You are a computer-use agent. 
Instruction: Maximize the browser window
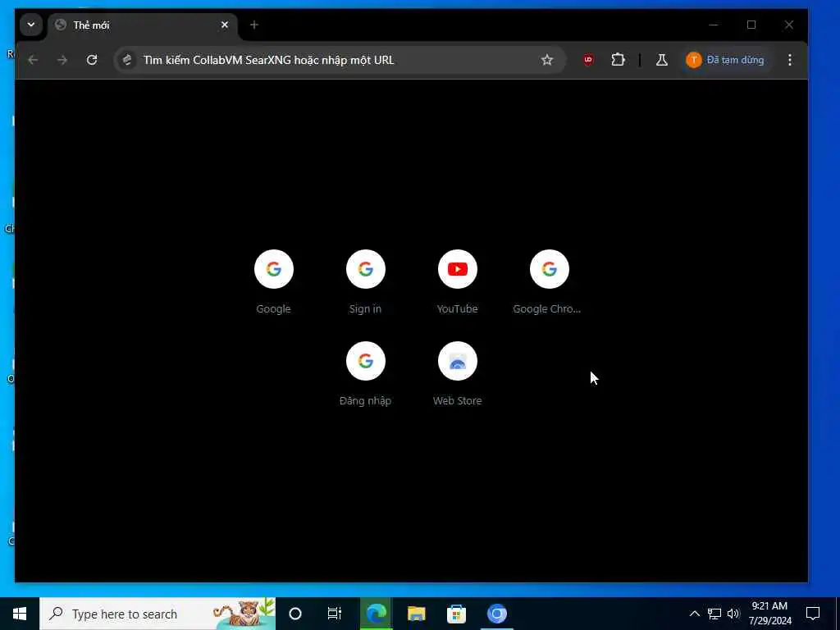tap(751, 25)
